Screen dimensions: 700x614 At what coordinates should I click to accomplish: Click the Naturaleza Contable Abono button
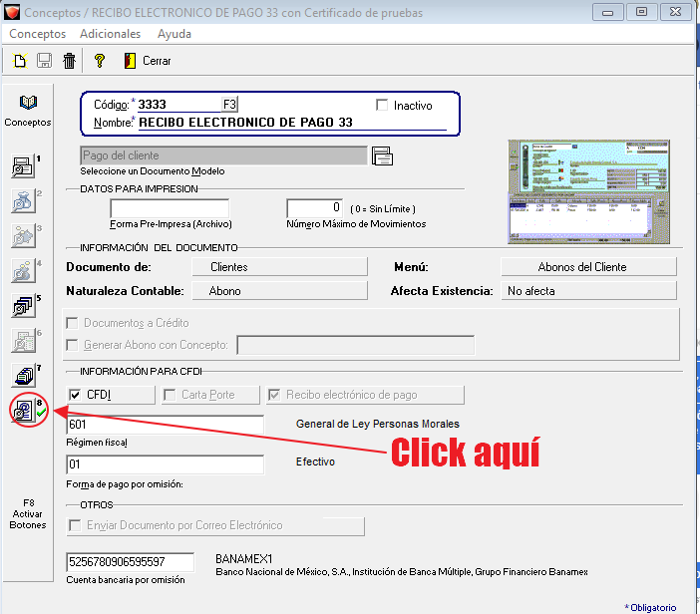pyautogui.click(x=223, y=291)
